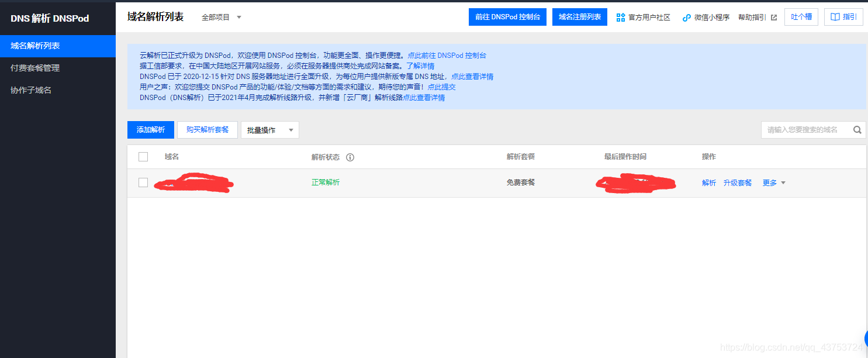Click 升级套餐 in the domain row
Image resolution: width=868 pixels, height=358 pixels.
pyautogui.click(x=738, y=183)
